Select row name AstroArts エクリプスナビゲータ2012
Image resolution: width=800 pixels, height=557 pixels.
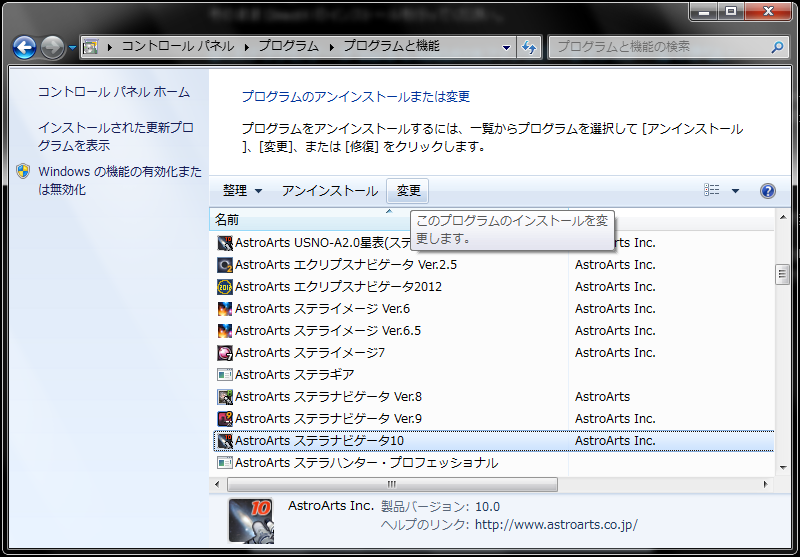point(338,287)
